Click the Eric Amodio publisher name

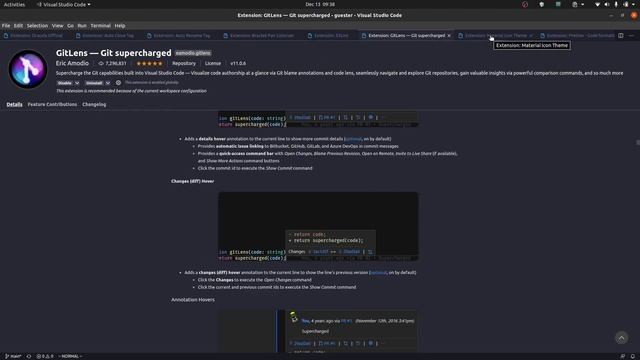point(72,63)
